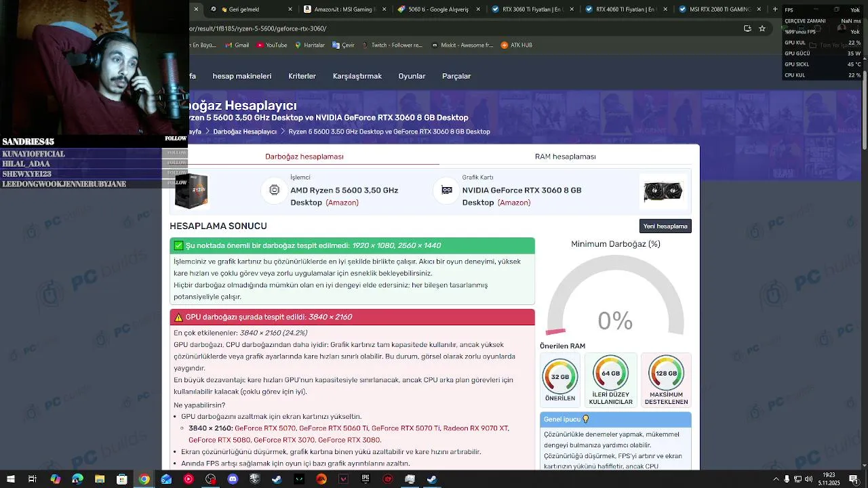Viewport: 868px width, 488px height.
Task: Open the GeForce RTX 5080 link
Action: tap(219, 440)
